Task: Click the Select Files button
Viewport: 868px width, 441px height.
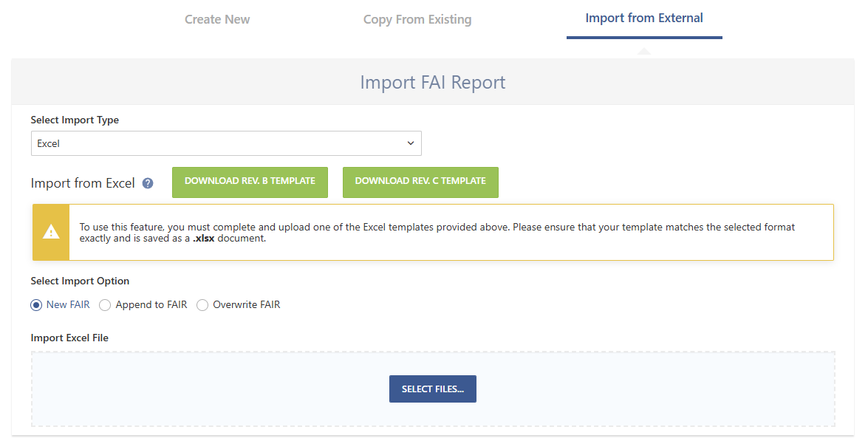Action: tap(433, 389)
